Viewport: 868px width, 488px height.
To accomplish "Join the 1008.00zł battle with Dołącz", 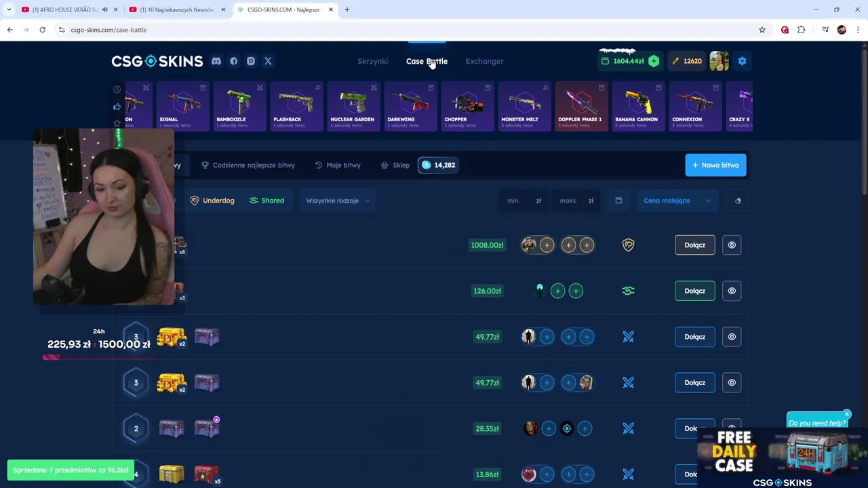I will 694,245.
